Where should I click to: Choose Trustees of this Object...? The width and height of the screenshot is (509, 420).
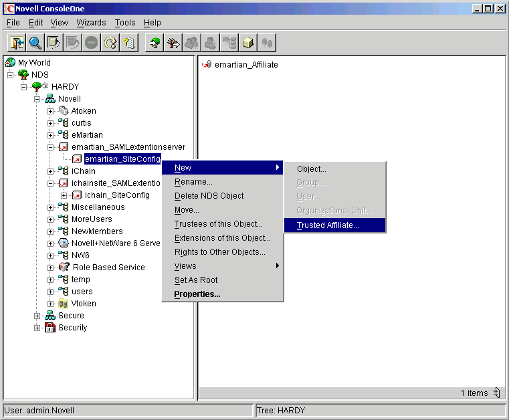click(222, 223)
